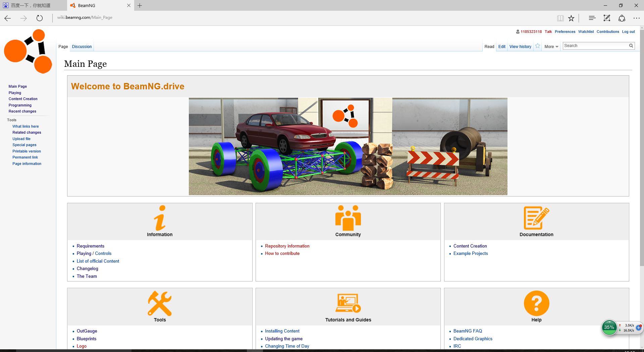
Task: Click the share/notifications icon in browser toolbar
Action: (x=622, y=18)
